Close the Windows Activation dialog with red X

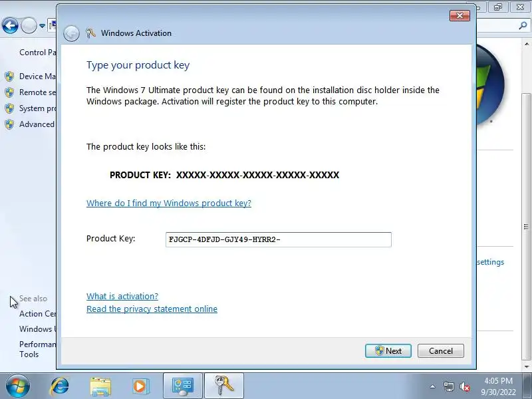(x=460, y=15)
